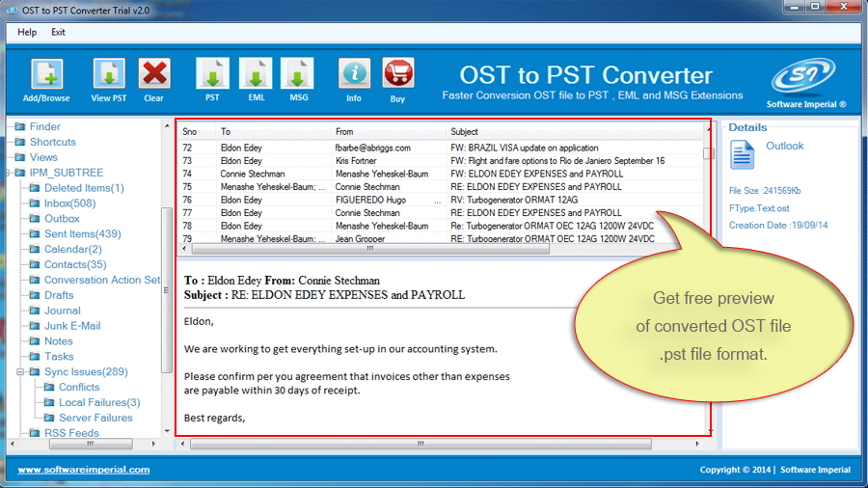The height and width of the screenshot is (488, 868).
Task: Select the Shortcuts folder
Action: [53, 142]
